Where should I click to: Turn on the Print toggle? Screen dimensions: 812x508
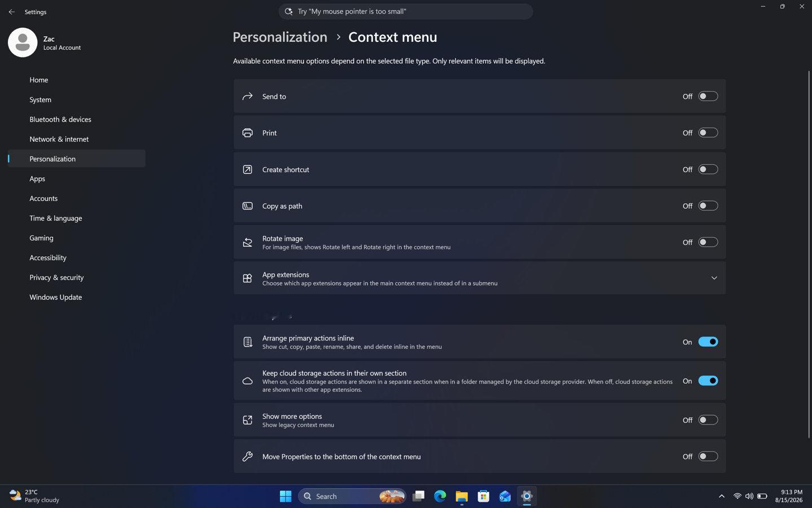pyautogui.click(x=708, y=133)
